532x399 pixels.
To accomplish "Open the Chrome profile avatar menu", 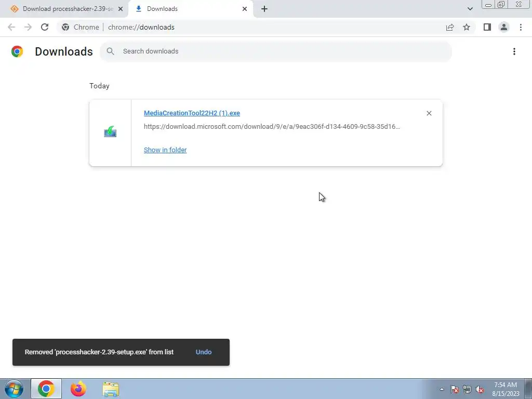I will coord(504,27).
